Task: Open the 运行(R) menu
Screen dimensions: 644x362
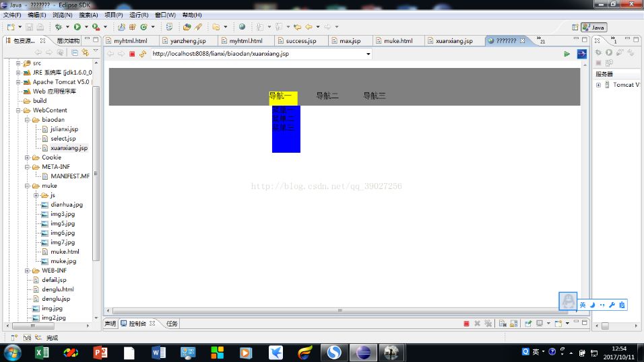Action: click(139, 15)
